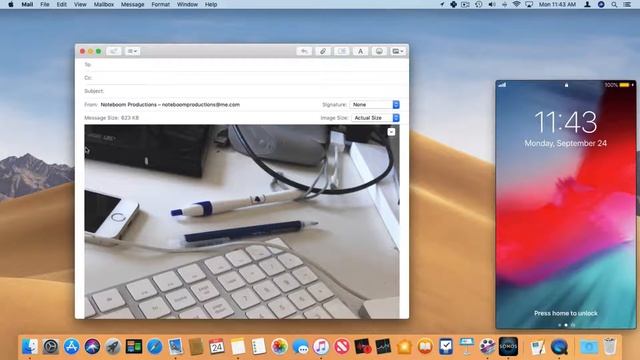Open Photos from the Dock
The image size is (640, 360).
point(279,347)
